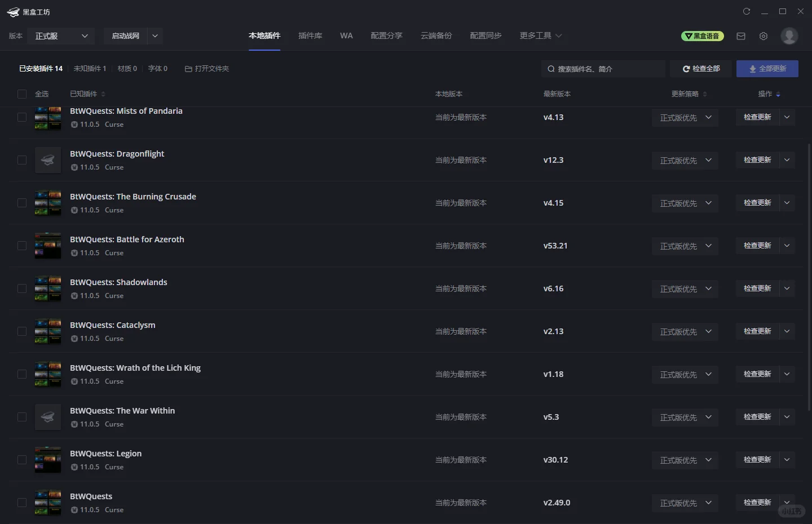The height and width of the screenshot is (524, 812).
Task: Open update policy dropdown for BtWQuests: Dragonflight
Action: coord(685,161)
